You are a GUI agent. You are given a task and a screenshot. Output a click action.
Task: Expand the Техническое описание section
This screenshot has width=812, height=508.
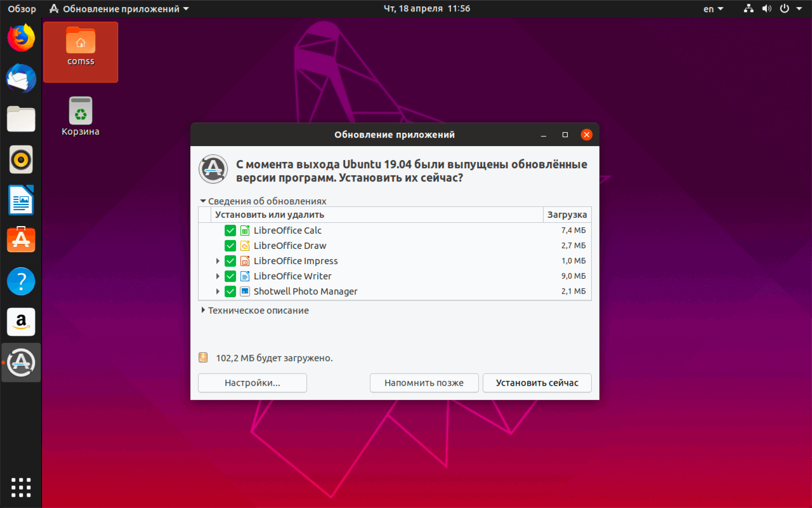pyautogui.click(x=203, y=311)
